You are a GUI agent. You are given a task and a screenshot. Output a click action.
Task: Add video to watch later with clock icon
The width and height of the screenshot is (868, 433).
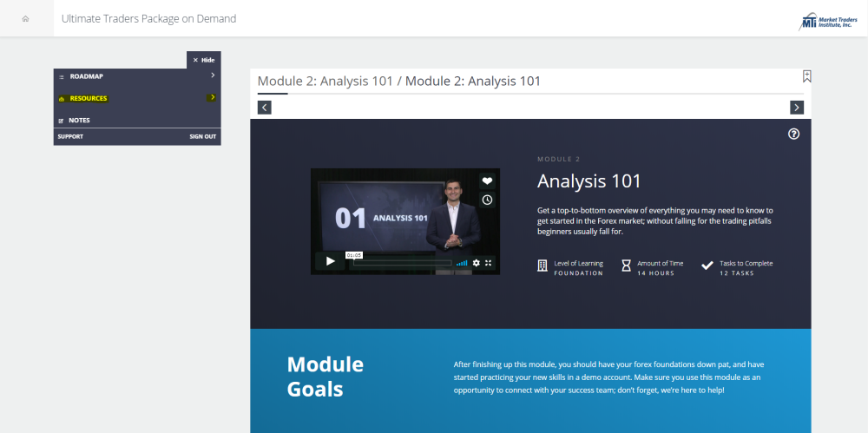click(487, 200)
